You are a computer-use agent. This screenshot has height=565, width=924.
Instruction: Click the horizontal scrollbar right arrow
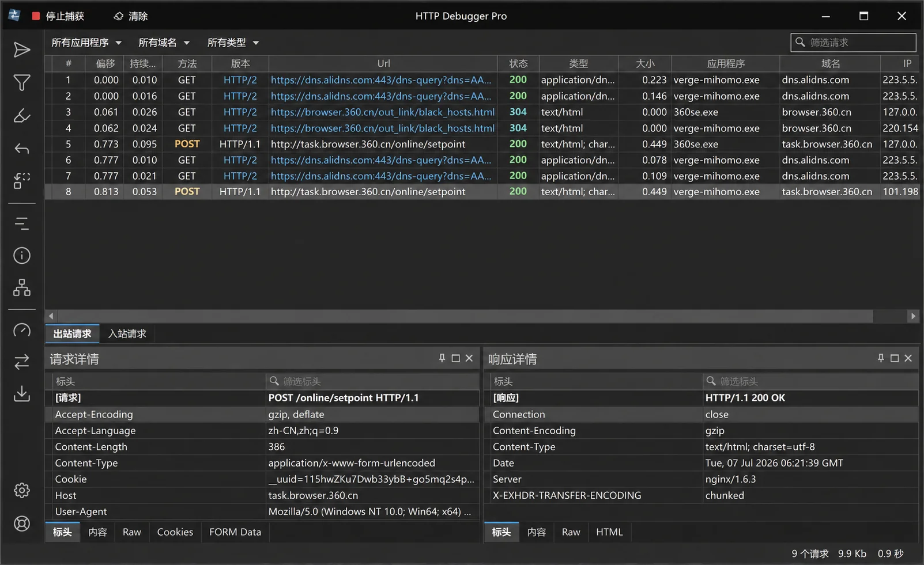click(x=913, y=316)
